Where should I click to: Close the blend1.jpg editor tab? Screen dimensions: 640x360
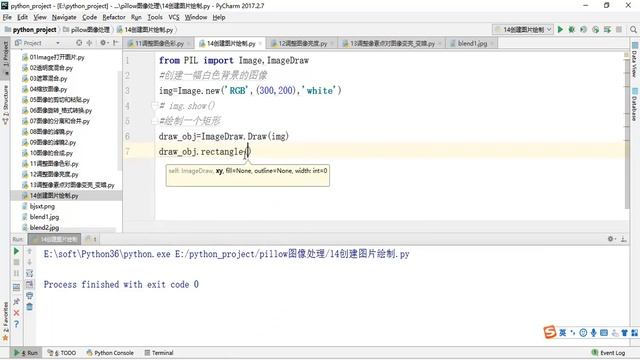[493, 43]
